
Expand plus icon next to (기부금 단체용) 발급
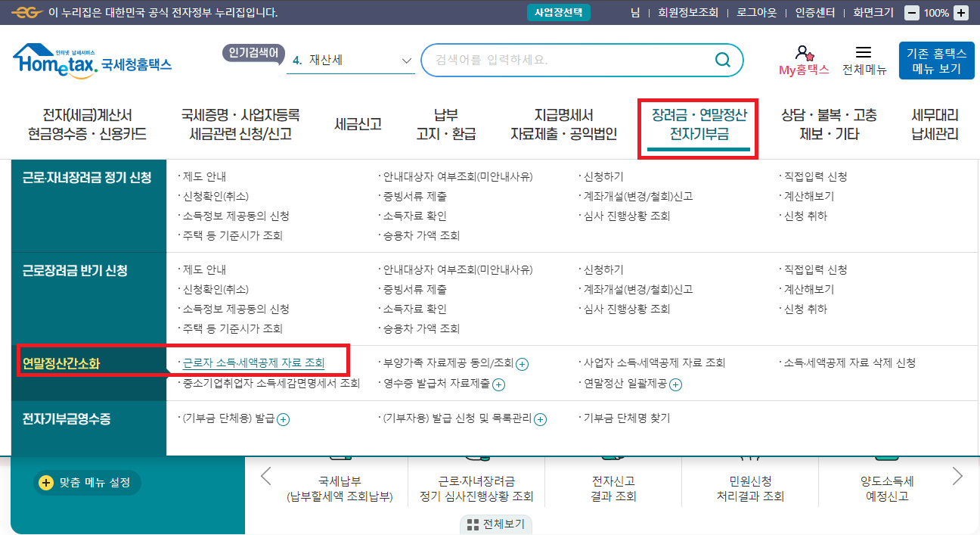(x=284, y=419)
